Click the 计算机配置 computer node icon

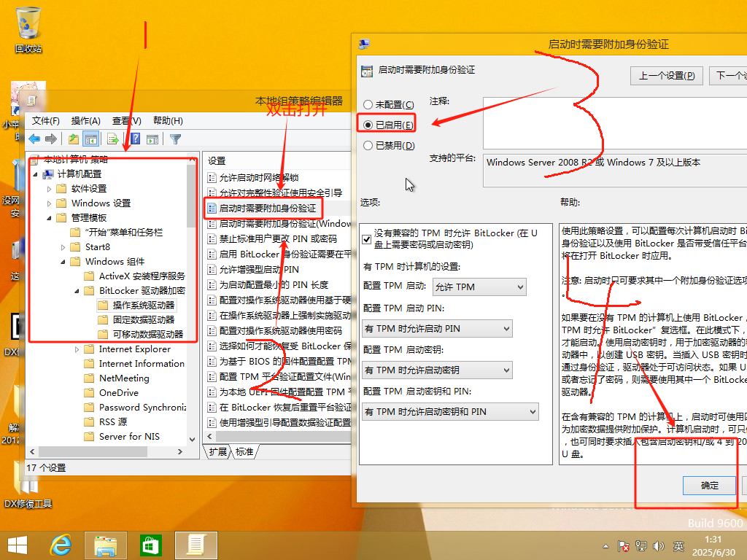tap(48, 174)
